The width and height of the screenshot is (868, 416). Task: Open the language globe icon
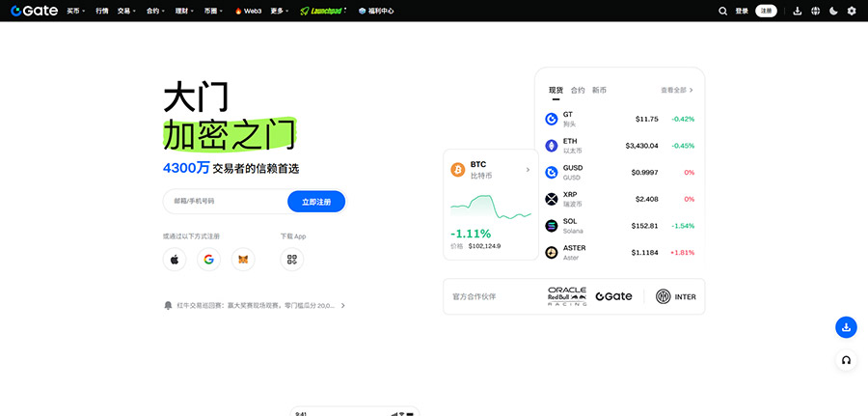click(815, 11)
